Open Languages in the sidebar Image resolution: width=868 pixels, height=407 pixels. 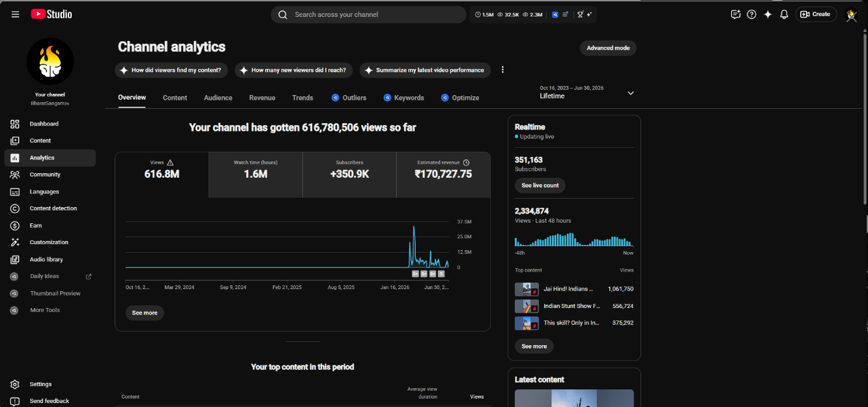pyautogui.click(x=50, y=191)
